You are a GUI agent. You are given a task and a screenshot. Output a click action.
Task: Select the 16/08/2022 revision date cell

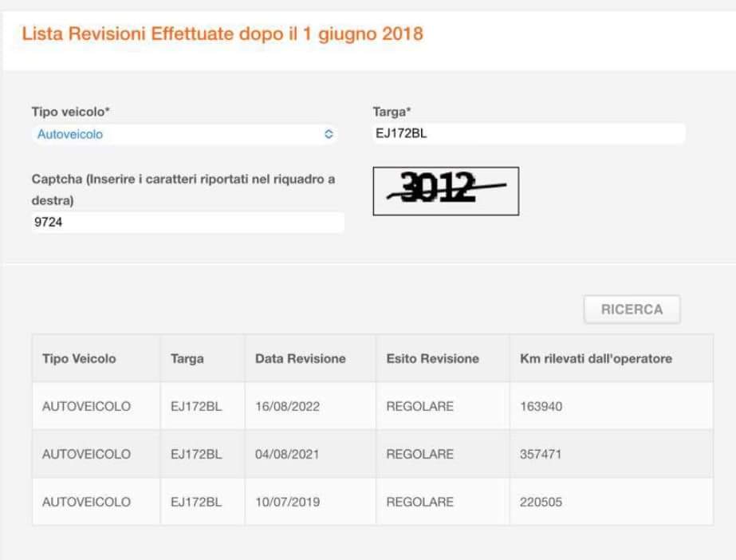pos(287,407)
